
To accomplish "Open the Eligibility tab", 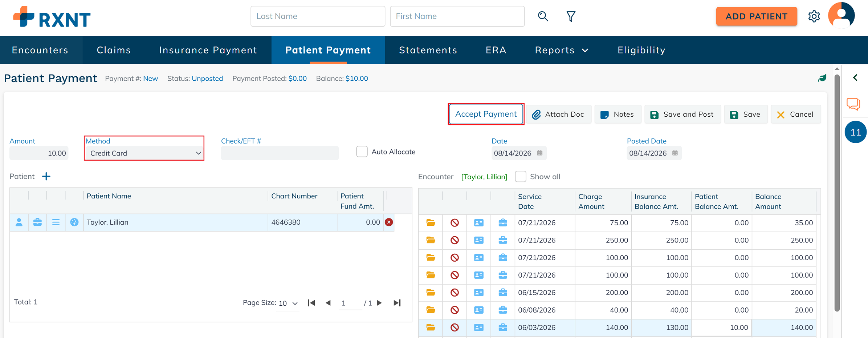I will tap(641, 50).
